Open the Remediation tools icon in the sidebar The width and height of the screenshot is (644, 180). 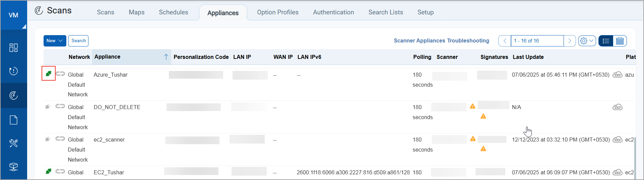[13, 143]
